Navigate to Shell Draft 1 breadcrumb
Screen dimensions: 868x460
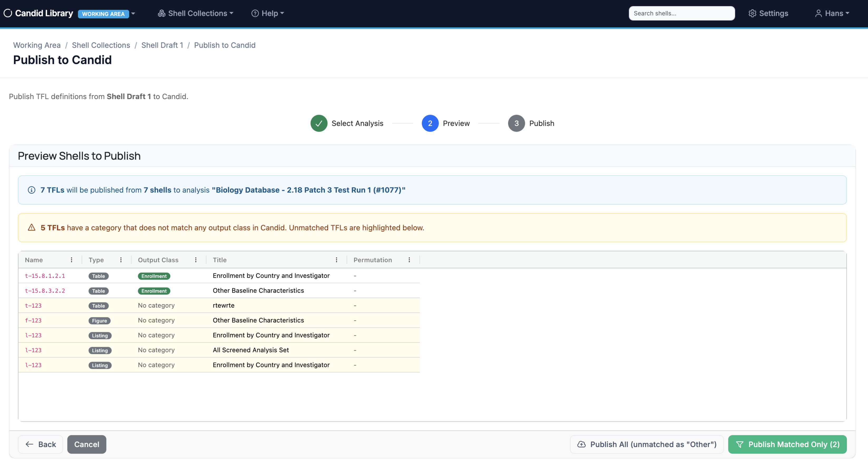[162, 45]
